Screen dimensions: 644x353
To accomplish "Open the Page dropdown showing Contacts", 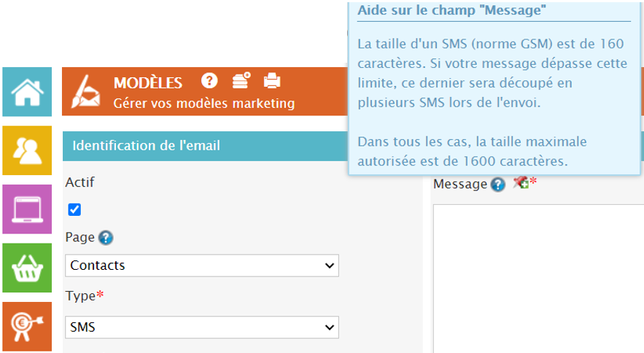I will (202, 265).
